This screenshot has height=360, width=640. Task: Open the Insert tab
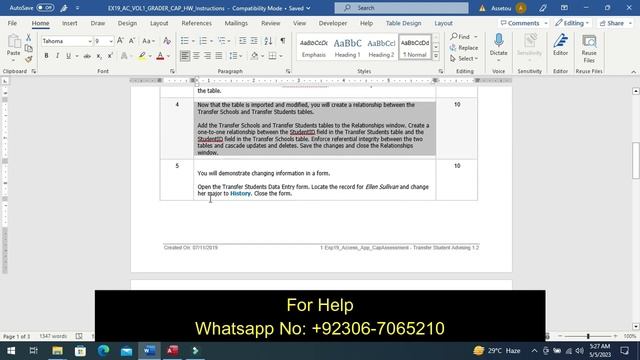click(69, 23)
